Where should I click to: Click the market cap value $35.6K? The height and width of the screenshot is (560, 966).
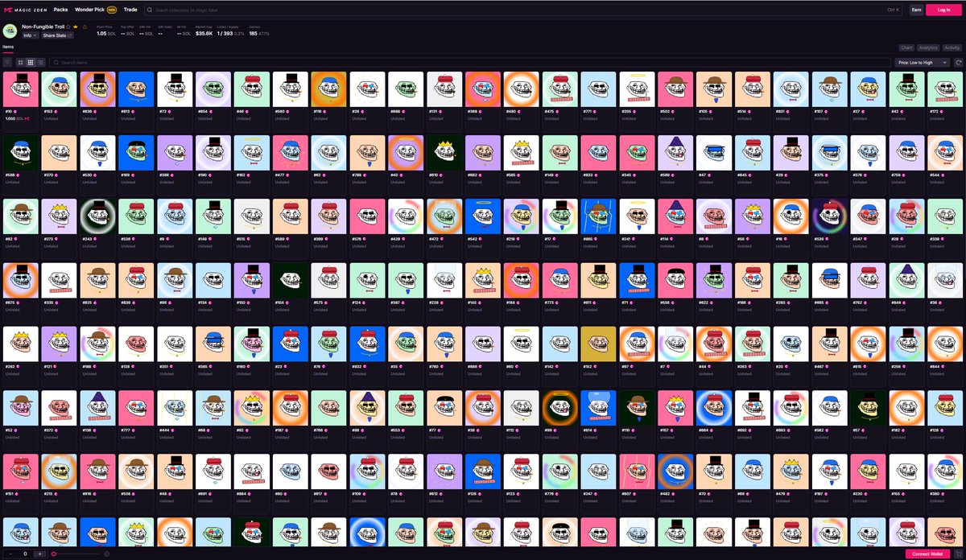point(204,34)
